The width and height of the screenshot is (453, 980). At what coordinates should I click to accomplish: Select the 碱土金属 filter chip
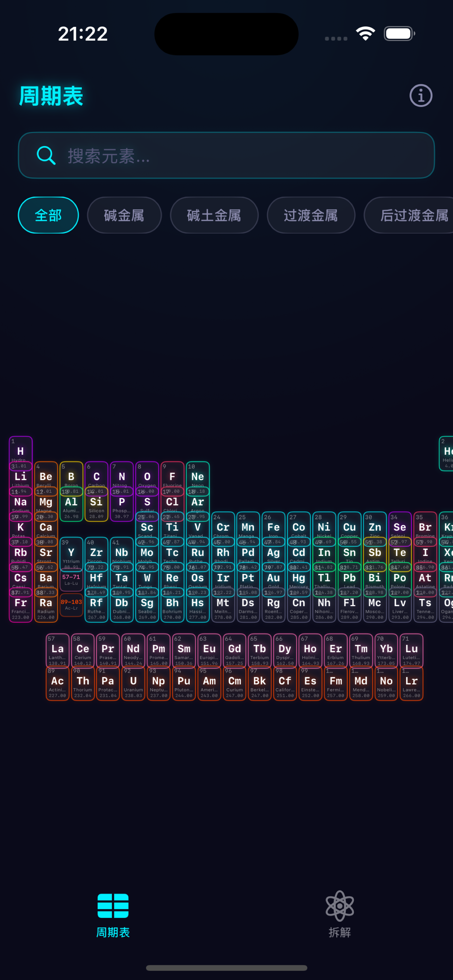214,215
